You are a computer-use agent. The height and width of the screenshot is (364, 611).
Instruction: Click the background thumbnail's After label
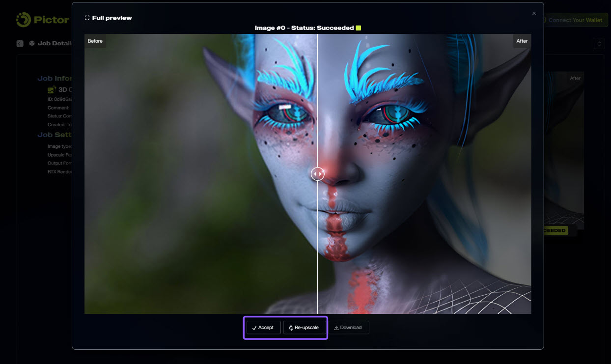click(x=575, y=78)
